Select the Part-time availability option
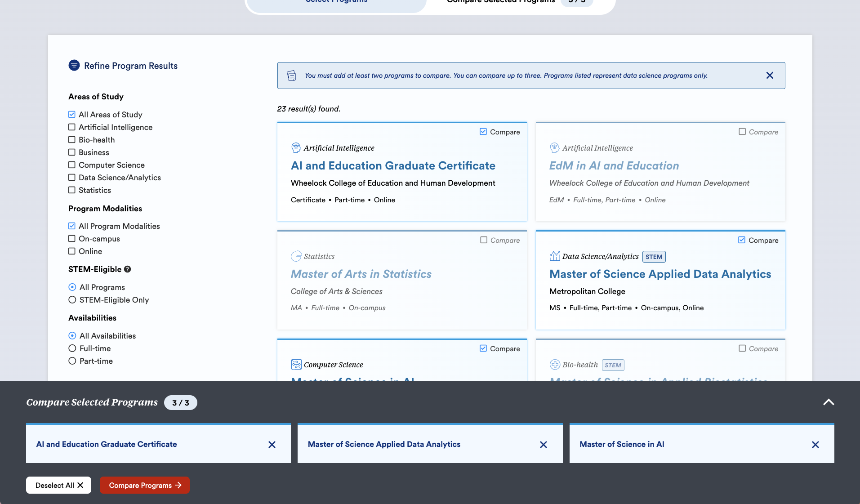The height and width of the screenshot is (504, 860). (x=72, y=361)
